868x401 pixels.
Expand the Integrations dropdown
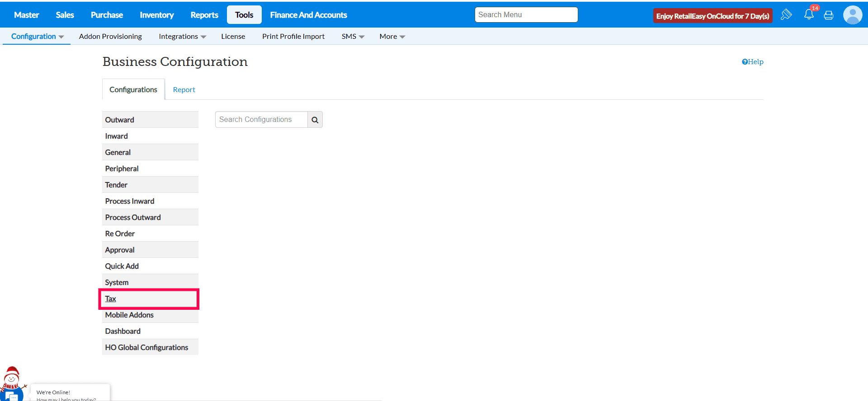182,37
